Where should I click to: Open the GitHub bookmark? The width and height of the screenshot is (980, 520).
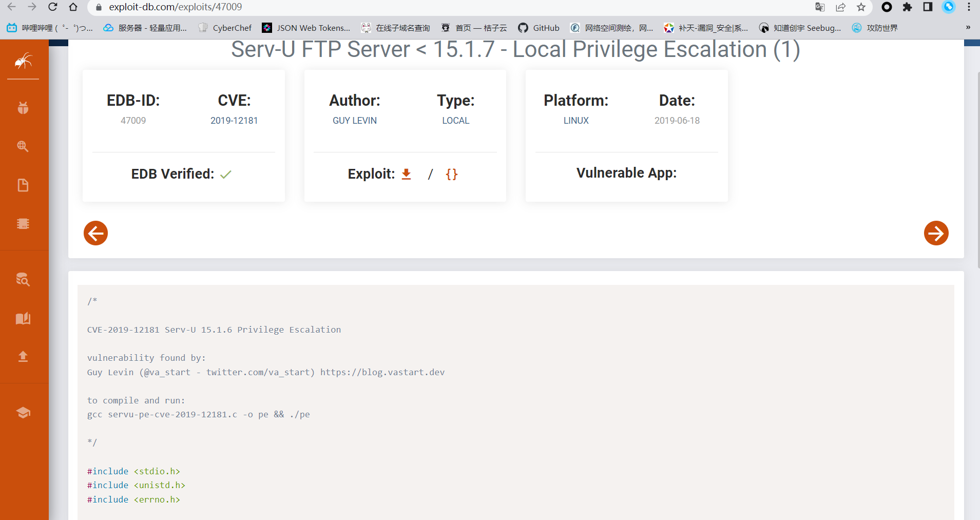(539, 28)
